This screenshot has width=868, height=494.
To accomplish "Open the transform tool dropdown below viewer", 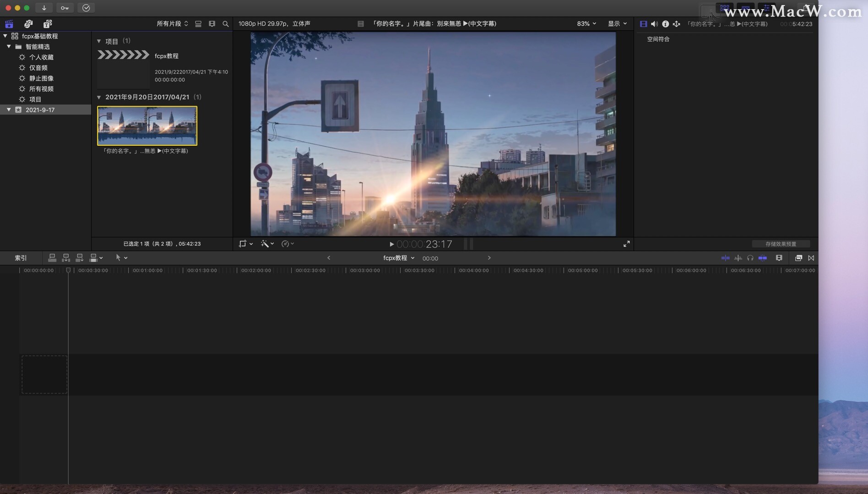I will [x=246, y=244].
